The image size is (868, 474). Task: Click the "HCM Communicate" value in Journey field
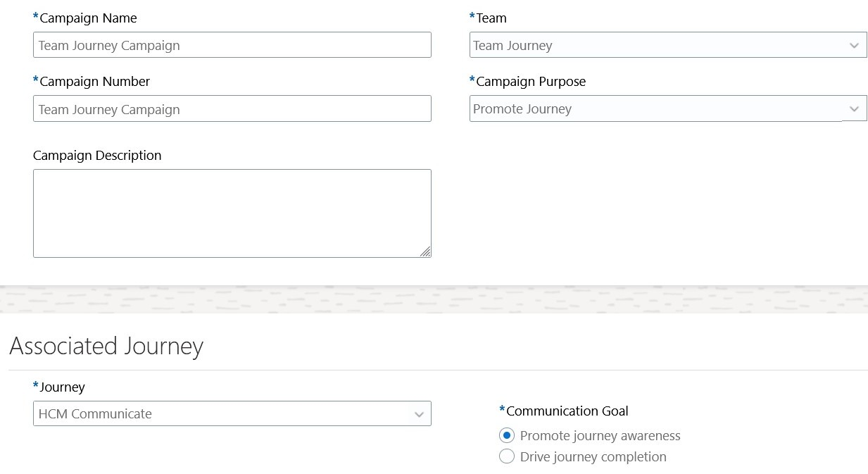[x=95, y=414]
